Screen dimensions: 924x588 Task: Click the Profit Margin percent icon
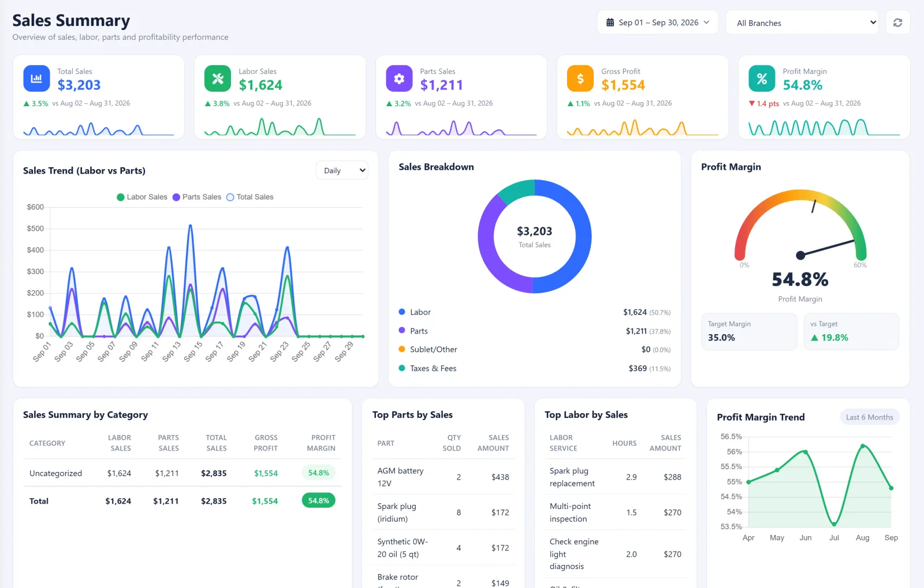point(762,78)
